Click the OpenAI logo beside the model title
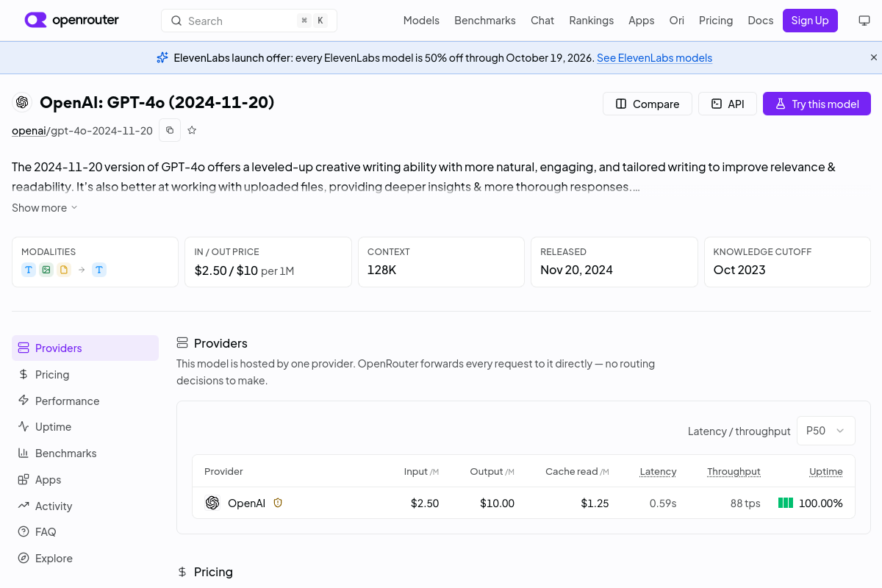 [22, 102]
